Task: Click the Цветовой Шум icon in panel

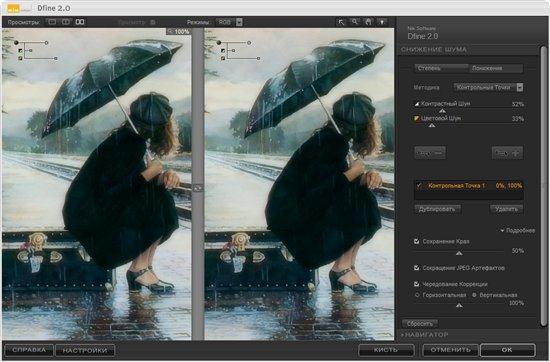Action: pos(417,118)
